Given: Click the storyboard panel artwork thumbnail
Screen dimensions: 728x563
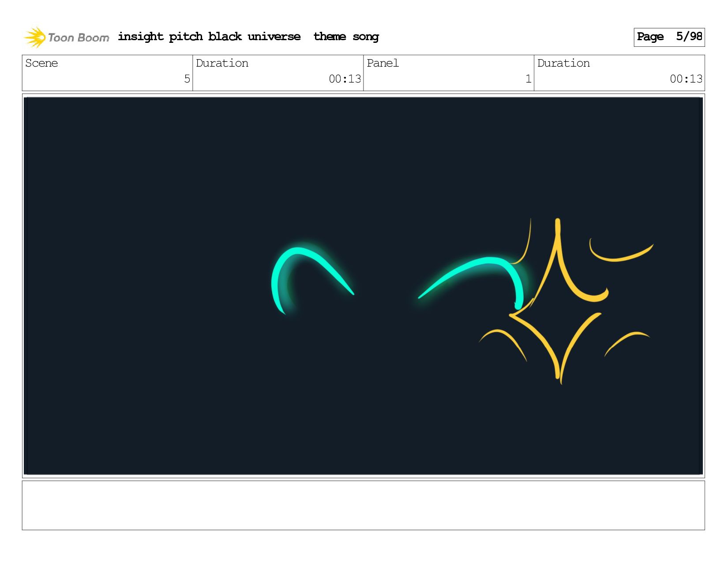Looking at the screenshot, I should [364, 286].
